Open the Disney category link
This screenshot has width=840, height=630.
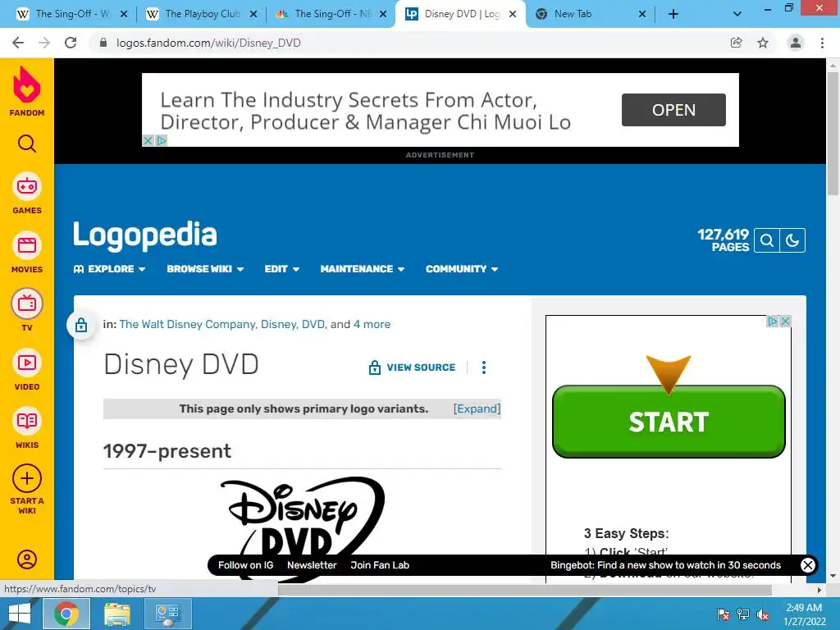click(x=279, y=324)
